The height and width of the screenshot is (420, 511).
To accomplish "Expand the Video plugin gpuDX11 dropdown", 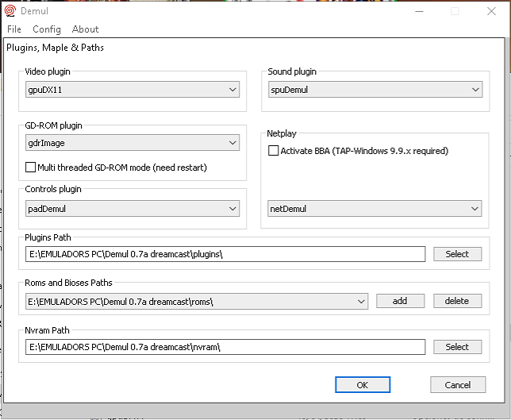I will [133, 90].
